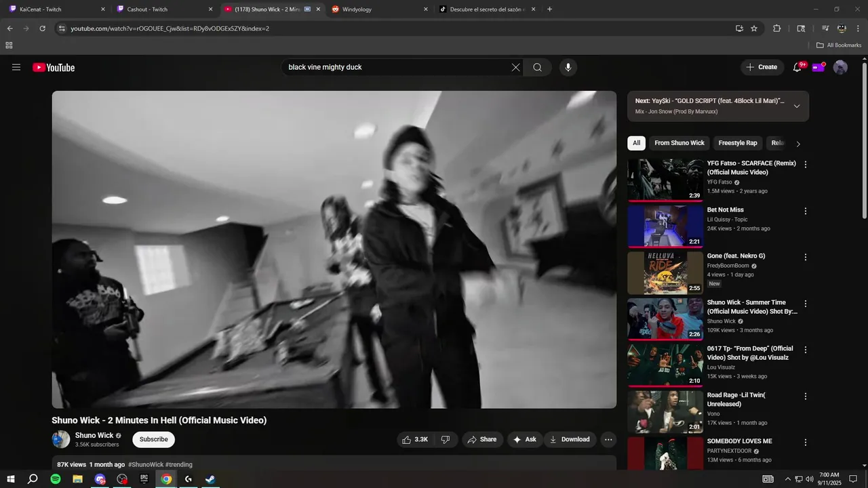
Task: Open All Bookmarks folder
Action: (839, 45)
